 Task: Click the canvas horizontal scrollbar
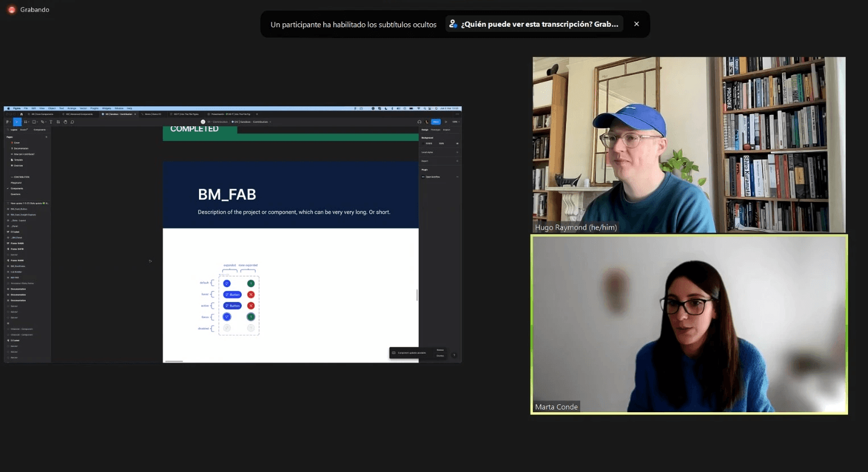tap(174, 361)
